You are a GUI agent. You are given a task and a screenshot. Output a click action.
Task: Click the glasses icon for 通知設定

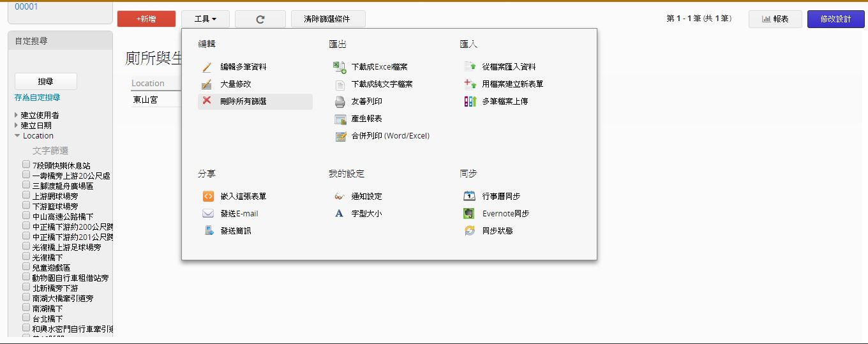[340, 197]
